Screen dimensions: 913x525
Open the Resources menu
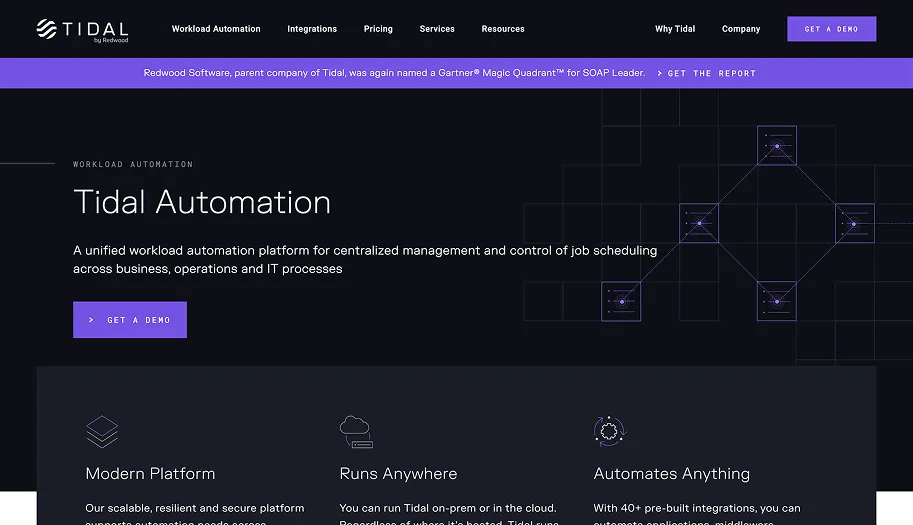[503, 29]
